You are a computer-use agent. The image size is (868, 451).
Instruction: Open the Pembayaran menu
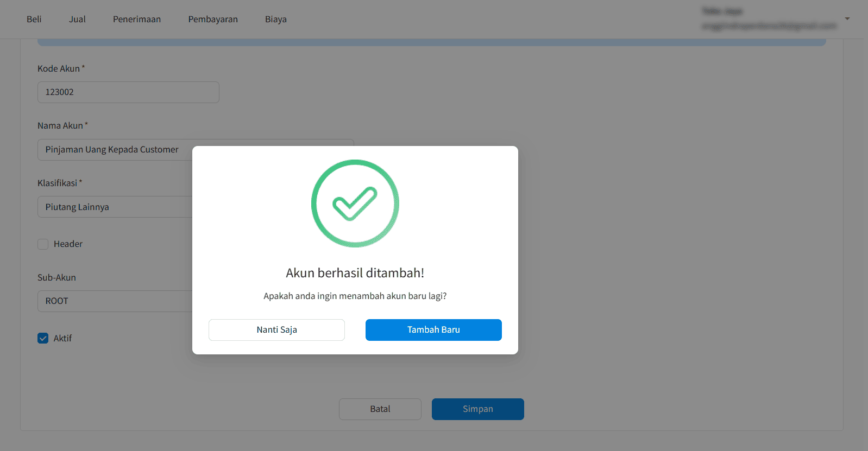pos(213,19)
